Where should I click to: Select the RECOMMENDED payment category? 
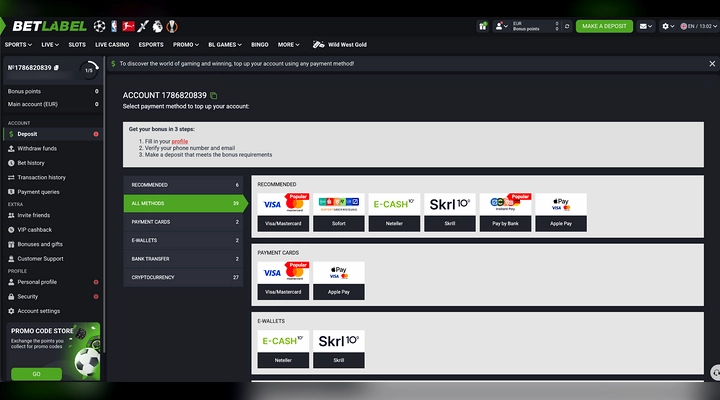pyautogui.click(x=183, y=185)
